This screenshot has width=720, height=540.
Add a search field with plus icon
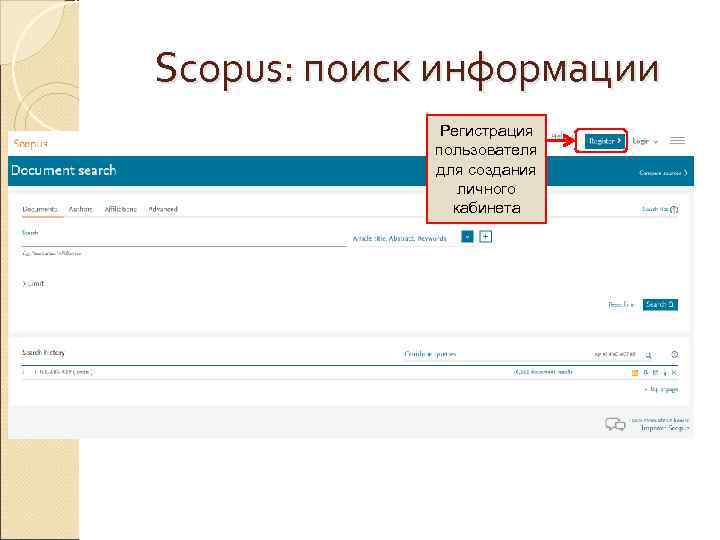pos(485,237)
